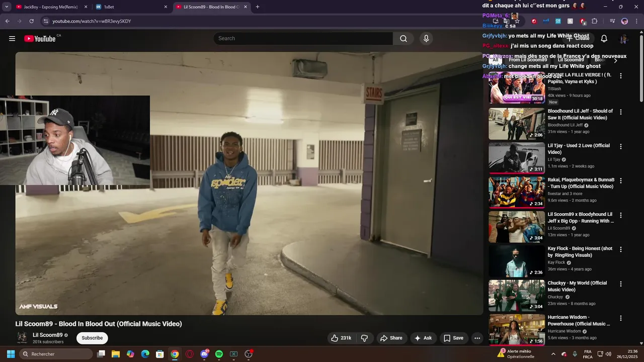Select the 'From Lil Scoom89' filter chip
Image resolution: width=644 pixels, height=362 pixels.
click(528, 60)
